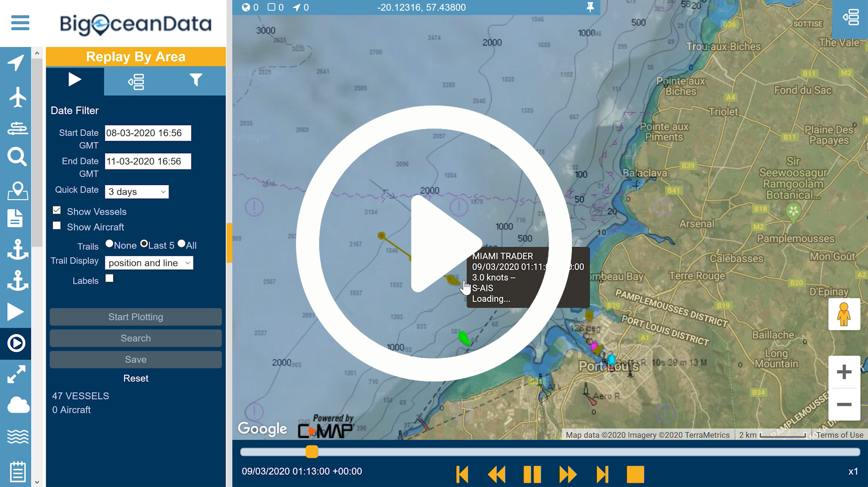Zoom out the map with minus button
Screen dimensions: 868x487
844,404
